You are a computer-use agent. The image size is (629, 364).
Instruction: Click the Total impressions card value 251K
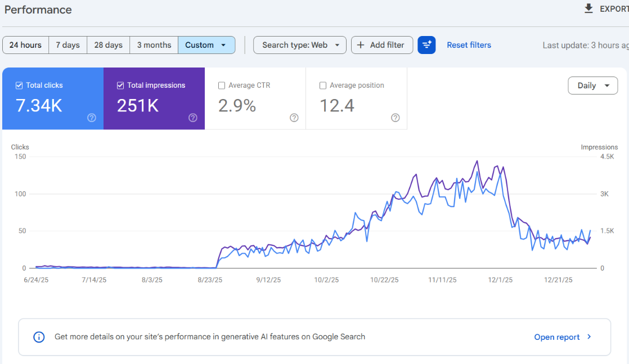[138, 106]
